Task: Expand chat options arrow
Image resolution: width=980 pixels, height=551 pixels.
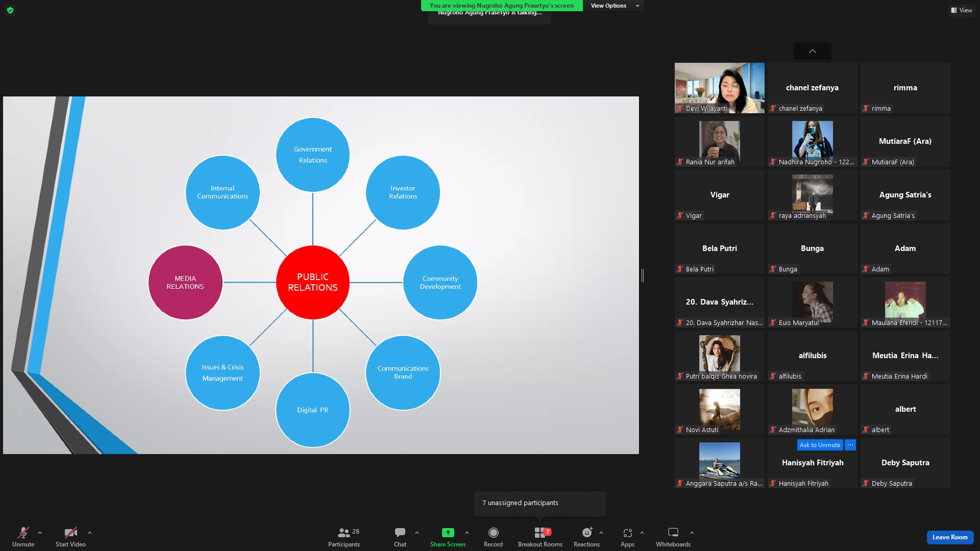Action: (x=417, y=533)
